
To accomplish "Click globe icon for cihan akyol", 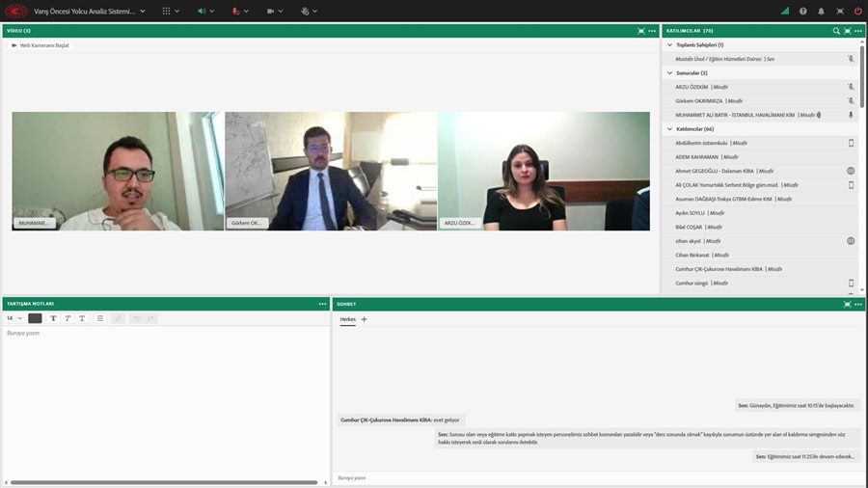I will coord(851,241).
